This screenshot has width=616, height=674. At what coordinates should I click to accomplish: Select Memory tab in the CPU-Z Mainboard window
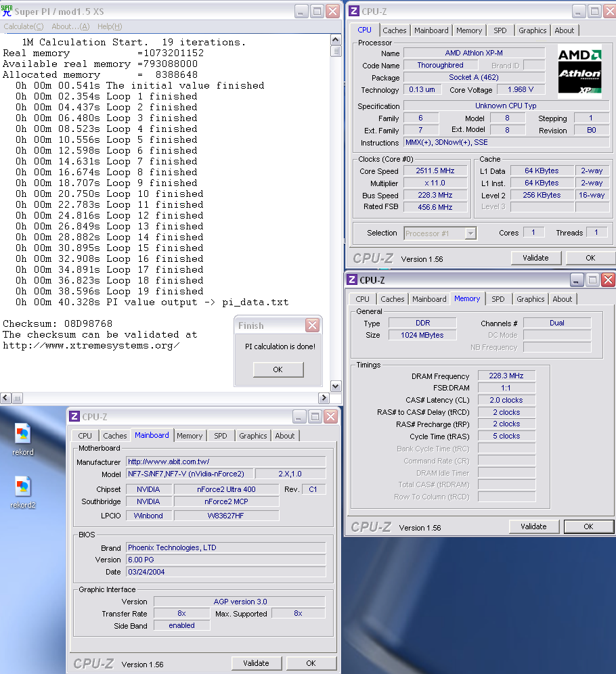click(x=190, y=436)
